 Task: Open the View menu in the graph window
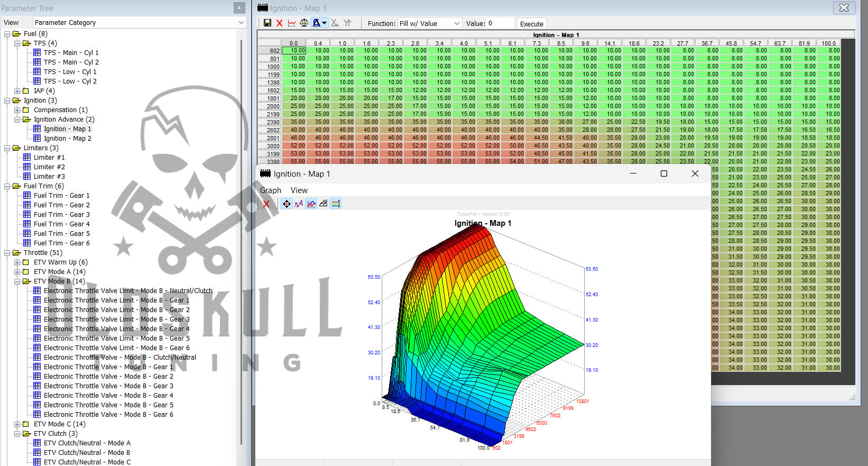299,190
